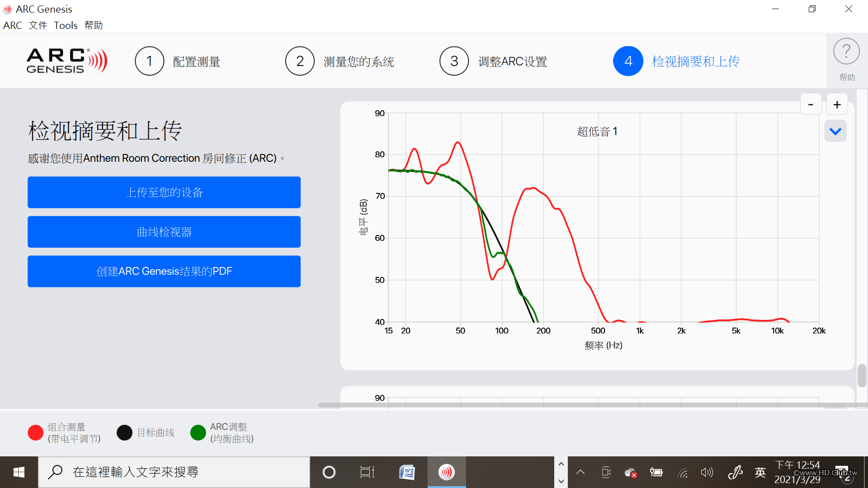
Task: Create ARC Genesis results PDF
Action: pyautogui.click(x=164, y=271)
